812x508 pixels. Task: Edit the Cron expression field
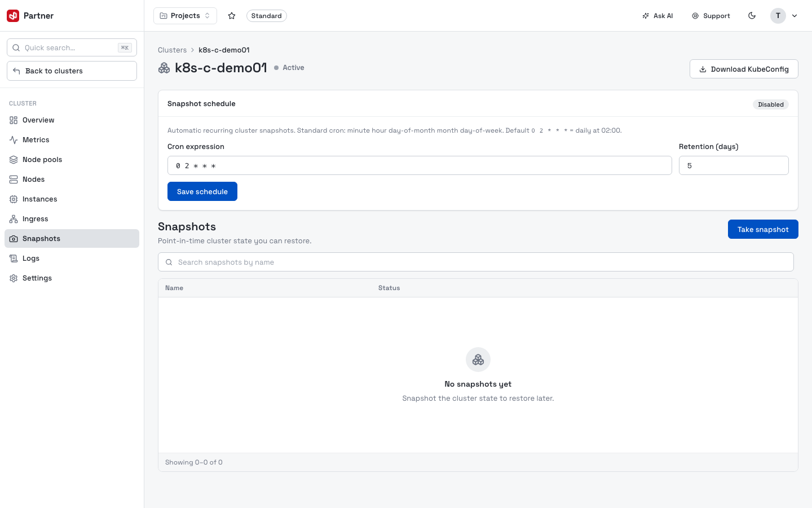[420, 165]
